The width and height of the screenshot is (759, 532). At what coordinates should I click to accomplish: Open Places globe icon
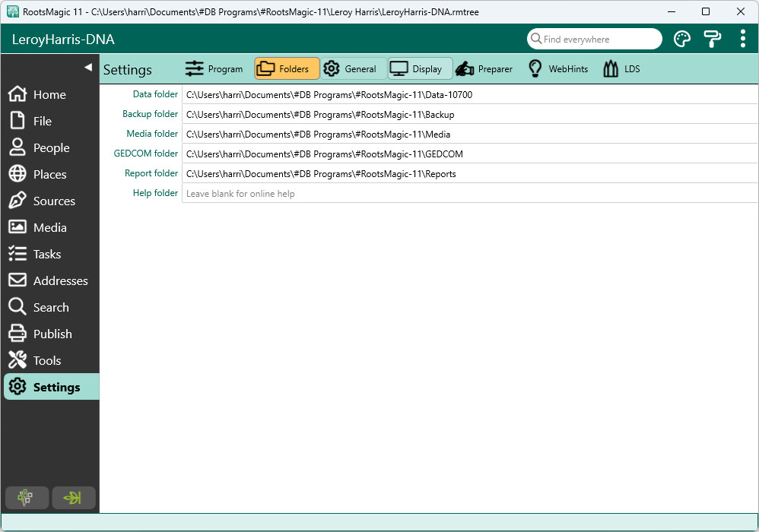17,174
